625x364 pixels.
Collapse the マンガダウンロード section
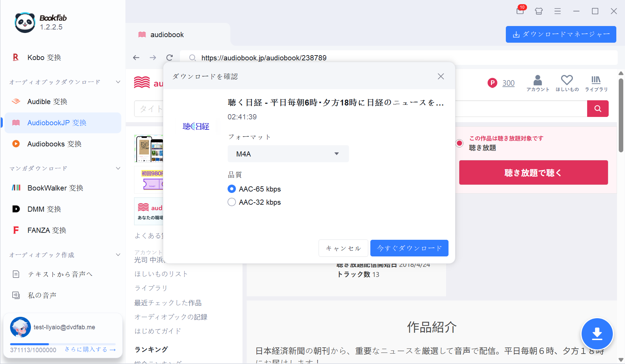pos(118,168)
